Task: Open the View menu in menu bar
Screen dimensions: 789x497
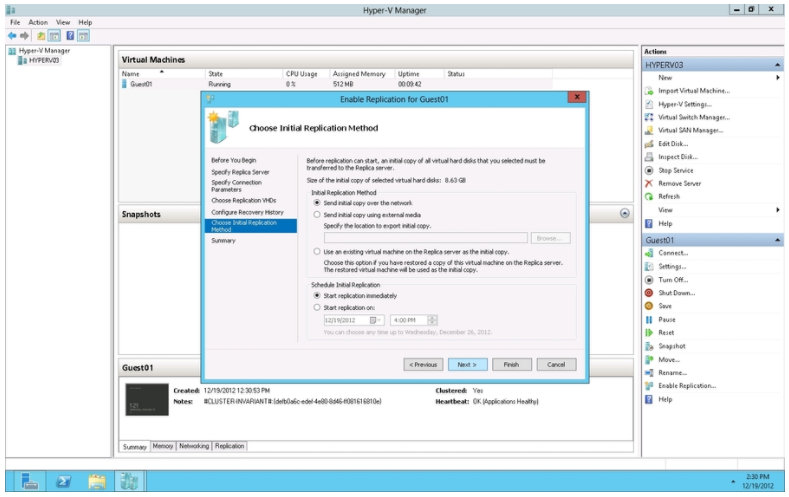Action: pyautogui.click(x=63, y=23)
